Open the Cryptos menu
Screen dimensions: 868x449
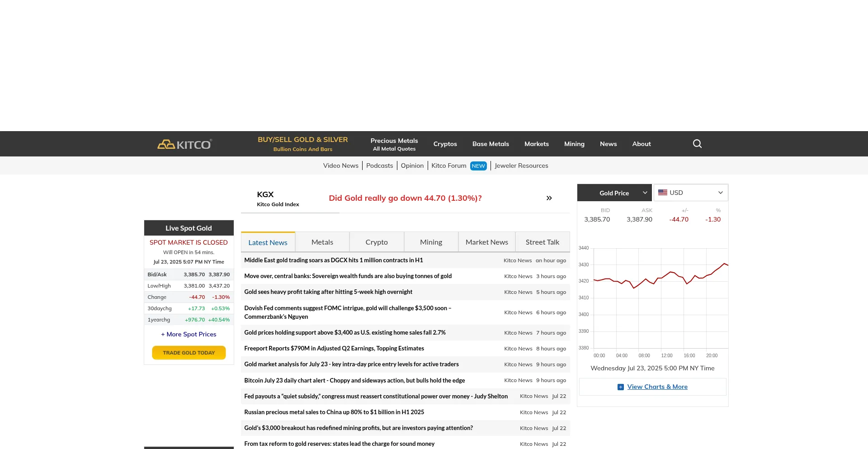(x=445, y=144)
